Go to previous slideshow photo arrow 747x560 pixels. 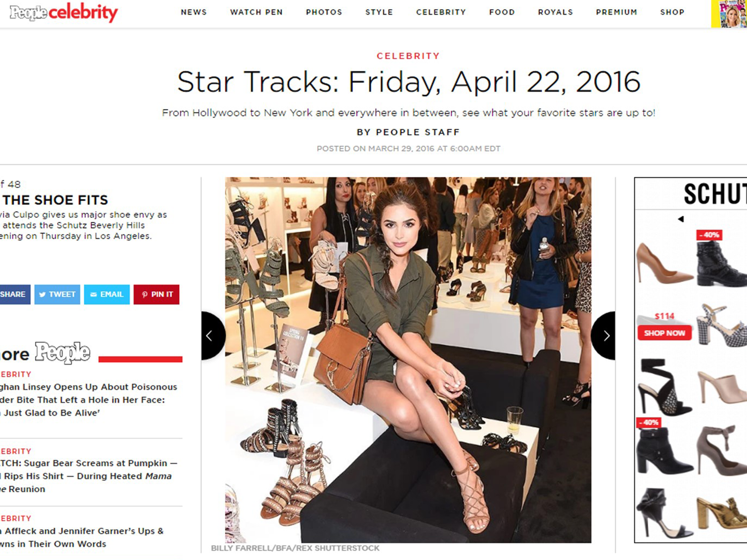coord(213,336)
